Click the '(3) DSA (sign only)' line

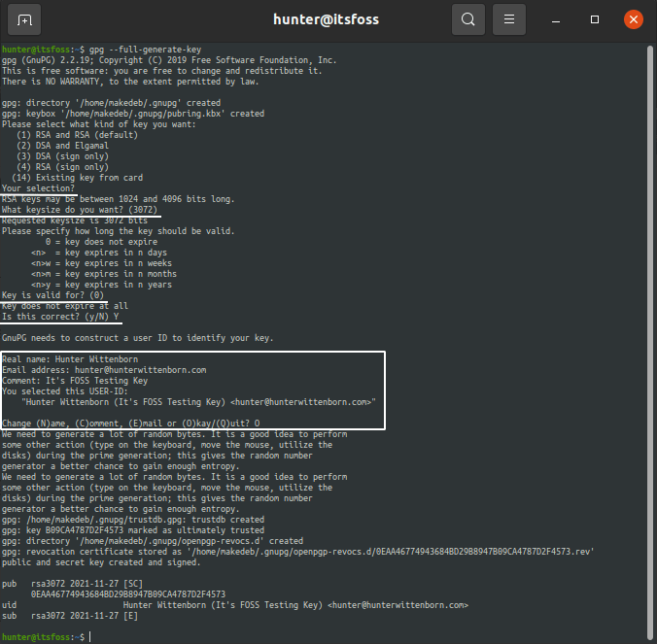tap(62, 156)
